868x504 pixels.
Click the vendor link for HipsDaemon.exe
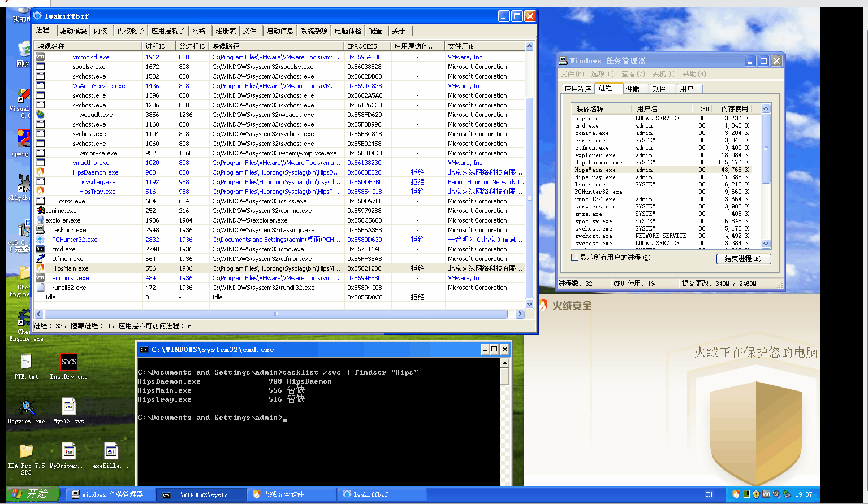[x=486, y=172]
